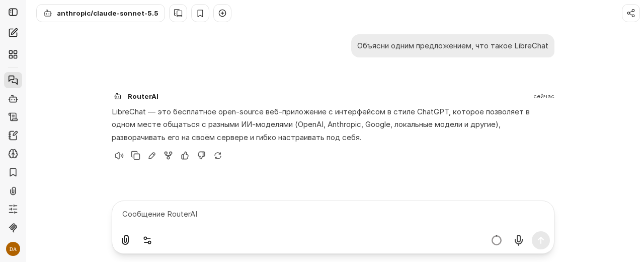Open the memories notebook-pencil icon
This screenshot has height=262, width=644.
tap(13, 136)
